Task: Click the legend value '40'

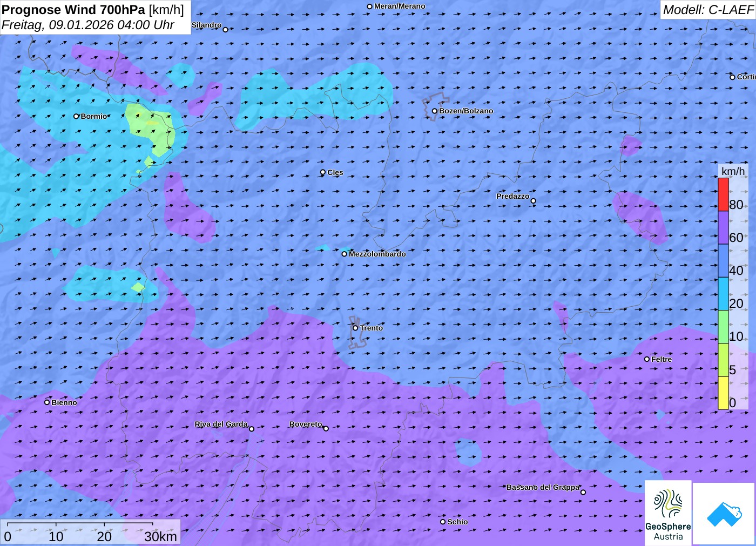Action: coord(736,271)
